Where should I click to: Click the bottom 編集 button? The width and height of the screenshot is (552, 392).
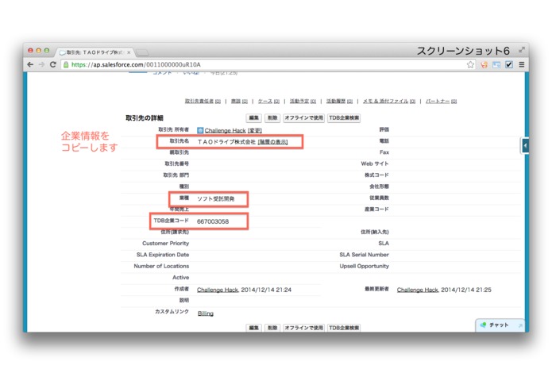tap(253, 328)
